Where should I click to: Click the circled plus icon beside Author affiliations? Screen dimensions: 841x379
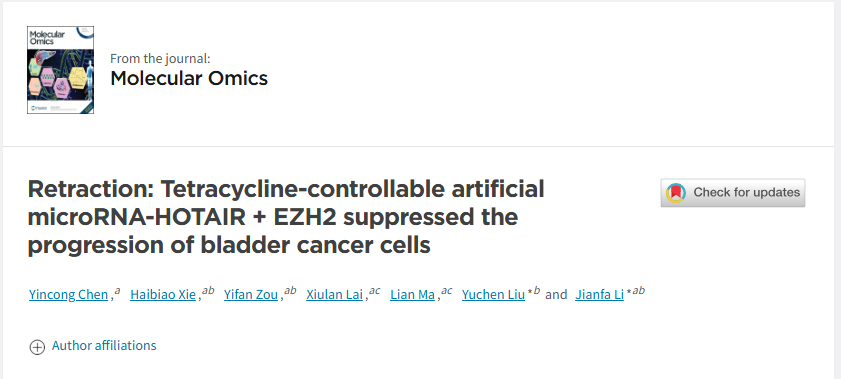pos(36,347)
